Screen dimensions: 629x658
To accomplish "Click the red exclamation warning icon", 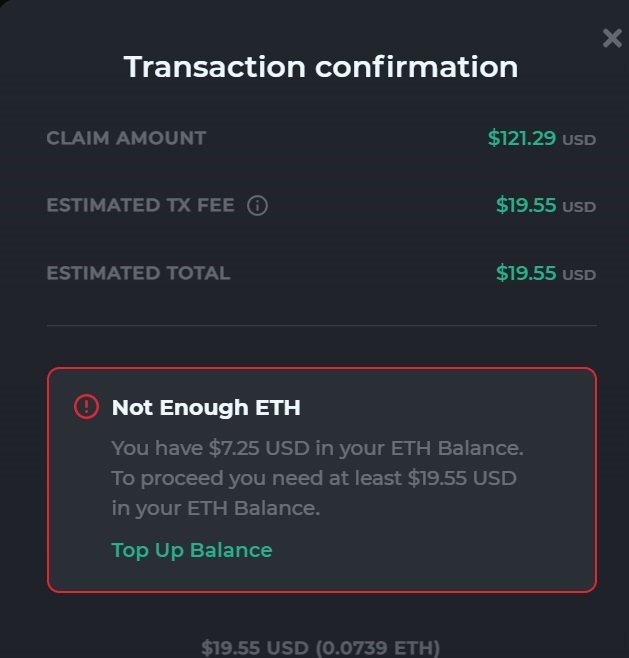I will click(x=86, y=407).
